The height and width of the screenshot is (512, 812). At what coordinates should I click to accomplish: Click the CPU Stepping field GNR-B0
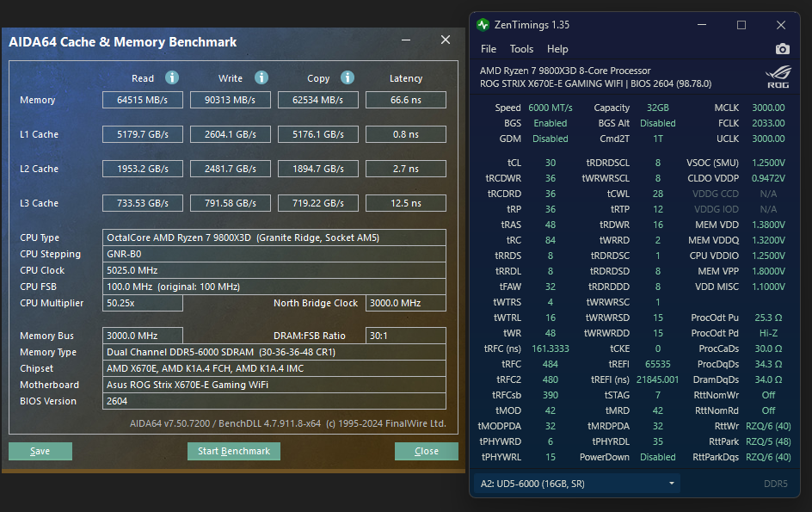coord(274,254)
